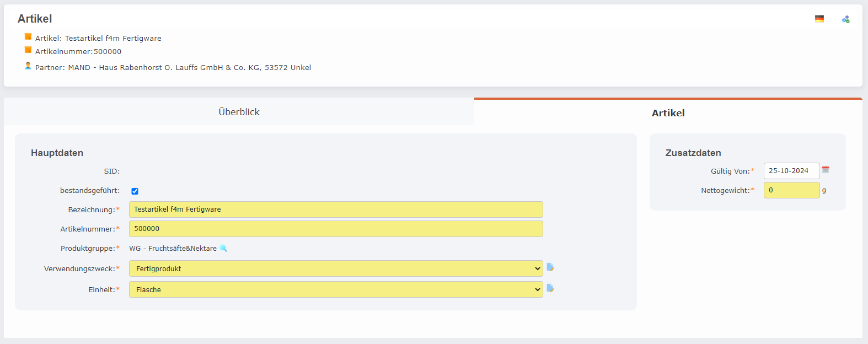
Task: Click the edit icon beside Verwendungszweck dropdown
Action: [x=551, y=267]
